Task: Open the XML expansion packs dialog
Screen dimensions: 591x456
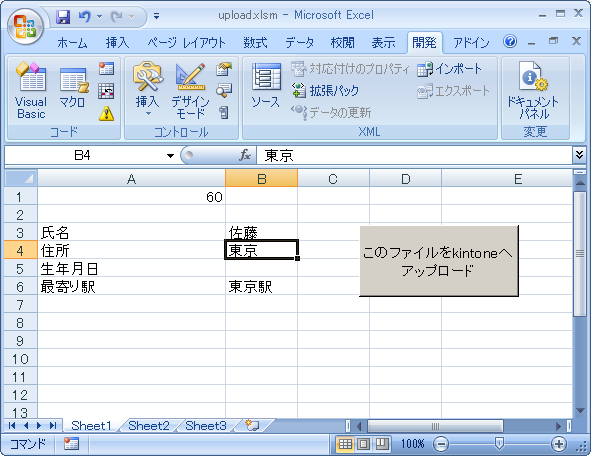Action: pyautogui.click(x=325, y=90)
